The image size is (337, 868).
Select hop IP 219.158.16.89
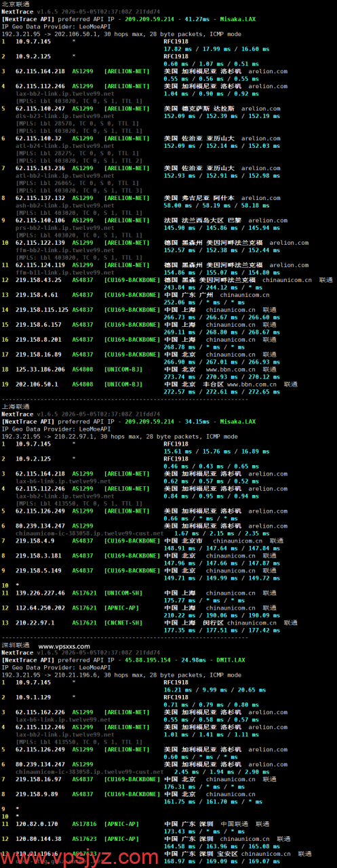[39, 355]
